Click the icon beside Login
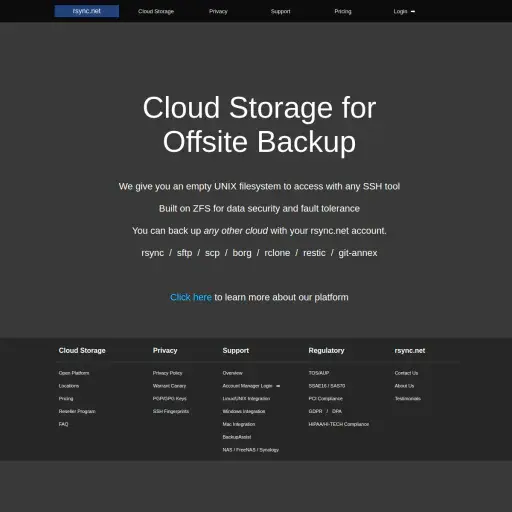The width and height of the screenshot is (512, 512). [413, 11]
